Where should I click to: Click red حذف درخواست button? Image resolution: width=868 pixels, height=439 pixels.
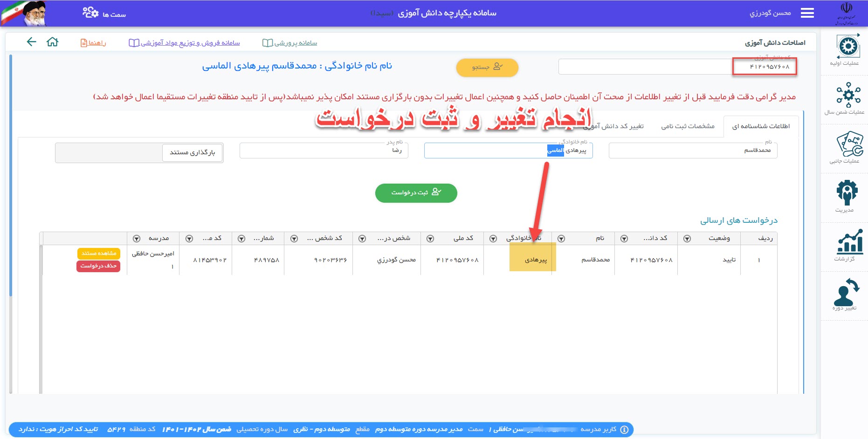coord(98,266)
